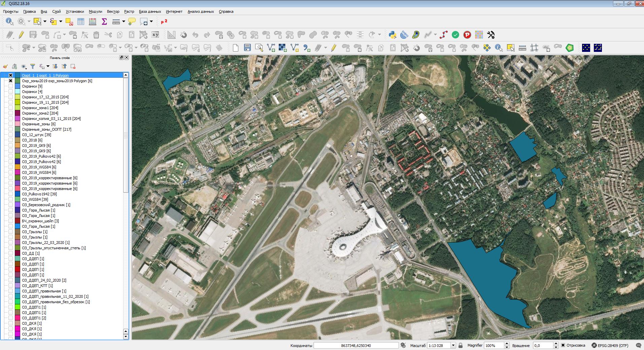
Task: Toggle the Отрисовка render checkbox
Action: (563, 345)
